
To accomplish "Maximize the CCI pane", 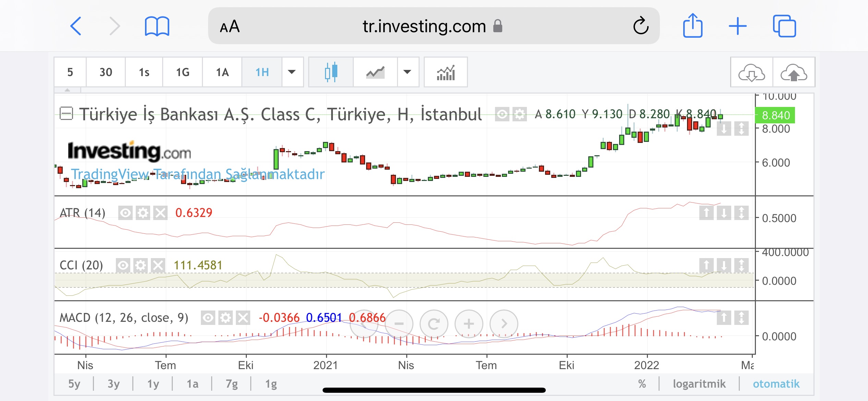I will coord(742,265).
